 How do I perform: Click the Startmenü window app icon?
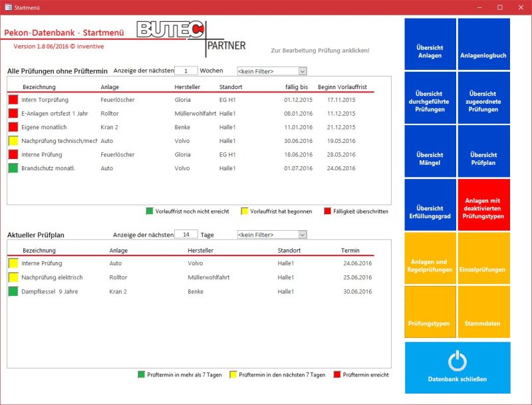9,7
